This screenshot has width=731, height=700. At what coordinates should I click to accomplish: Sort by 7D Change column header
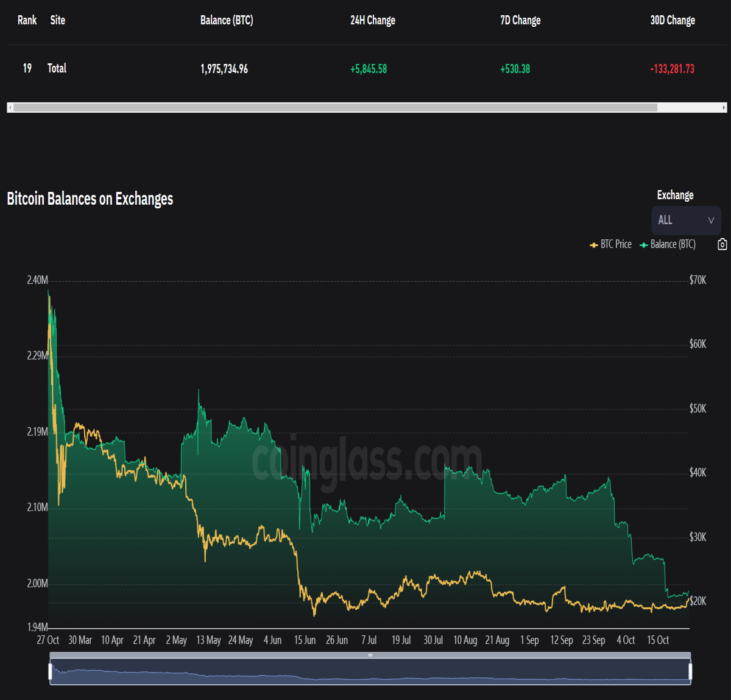tap(520, 20)
